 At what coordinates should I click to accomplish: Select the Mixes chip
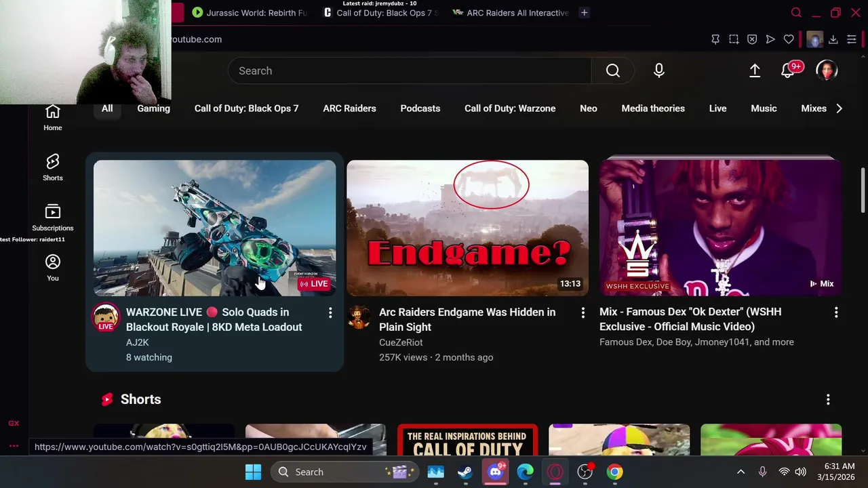click(x=813, y=108)
